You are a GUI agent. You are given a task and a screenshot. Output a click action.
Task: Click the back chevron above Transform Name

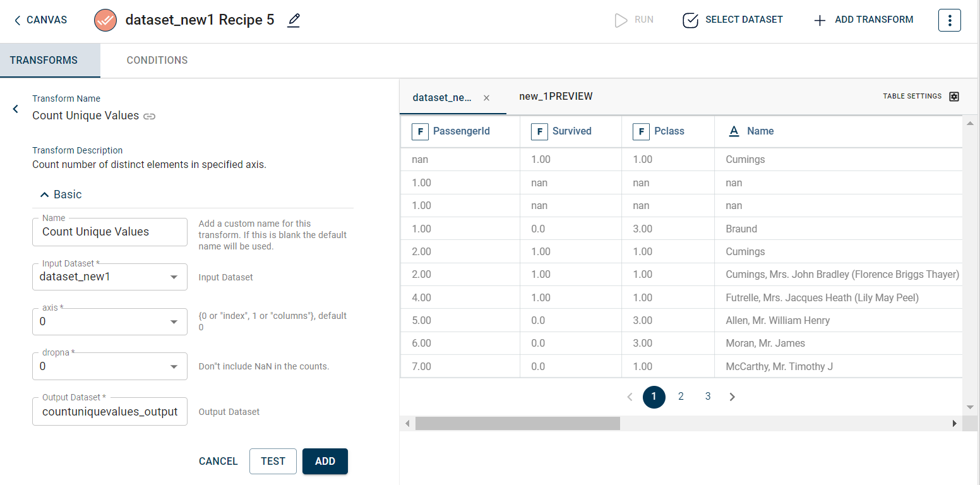(x=15, y=109)
